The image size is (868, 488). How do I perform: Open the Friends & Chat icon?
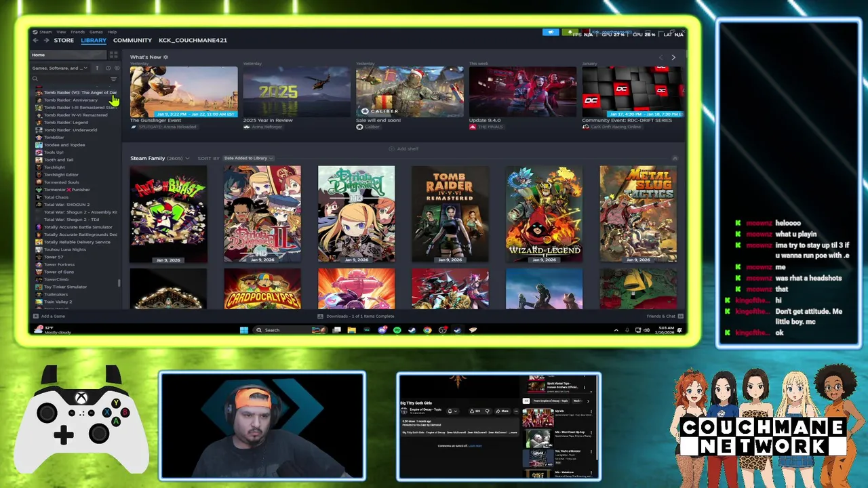point(680,316)
